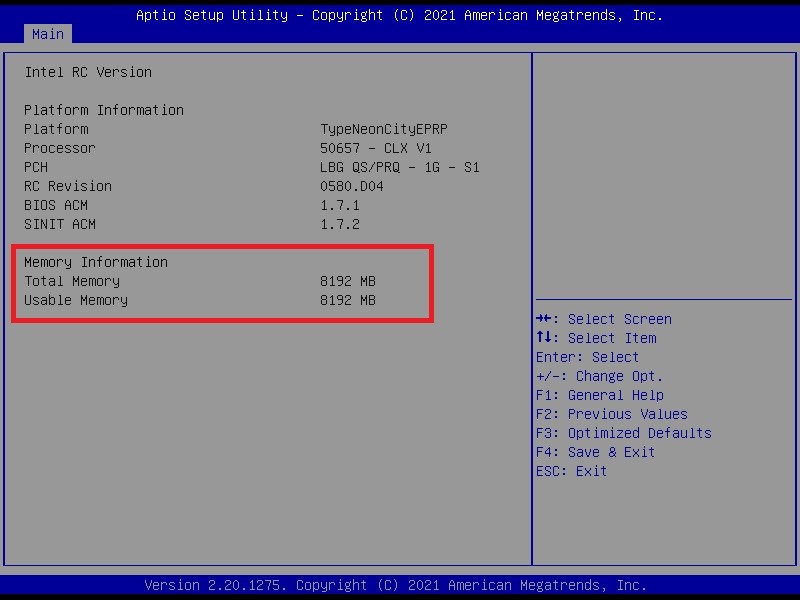
Task: Click the SINIT ACM version 1.7.2
Action: (340, 224)
